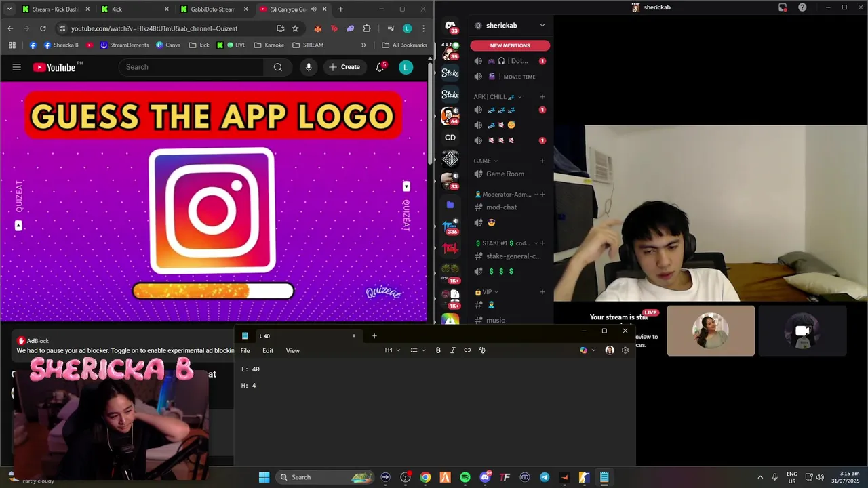Insert link in Notepad toolbar

click(x=467, y=350)
